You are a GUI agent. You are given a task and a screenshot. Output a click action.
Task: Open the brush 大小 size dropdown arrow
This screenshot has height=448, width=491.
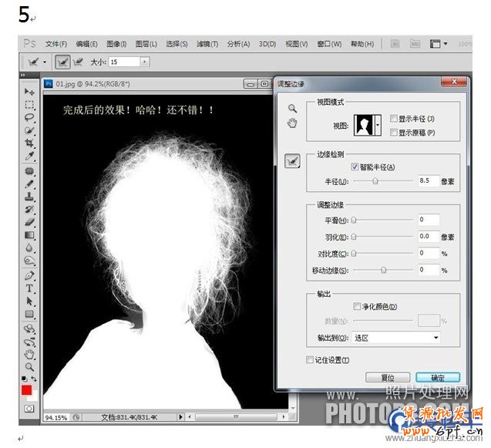pos(145,61)
